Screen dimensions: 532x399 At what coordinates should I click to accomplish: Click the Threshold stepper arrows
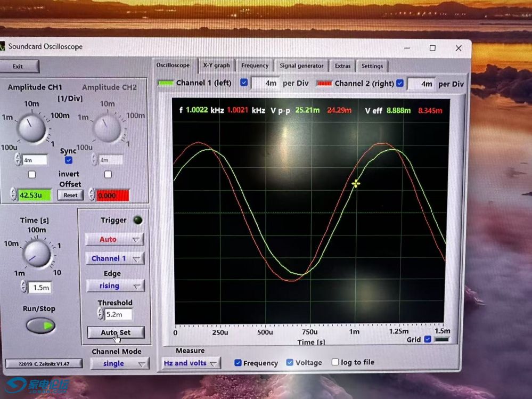[x=101, y=314]
